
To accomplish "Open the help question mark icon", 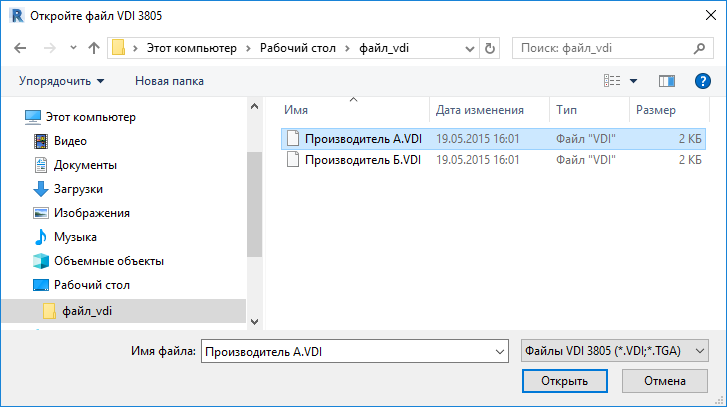I will [702, 81].
